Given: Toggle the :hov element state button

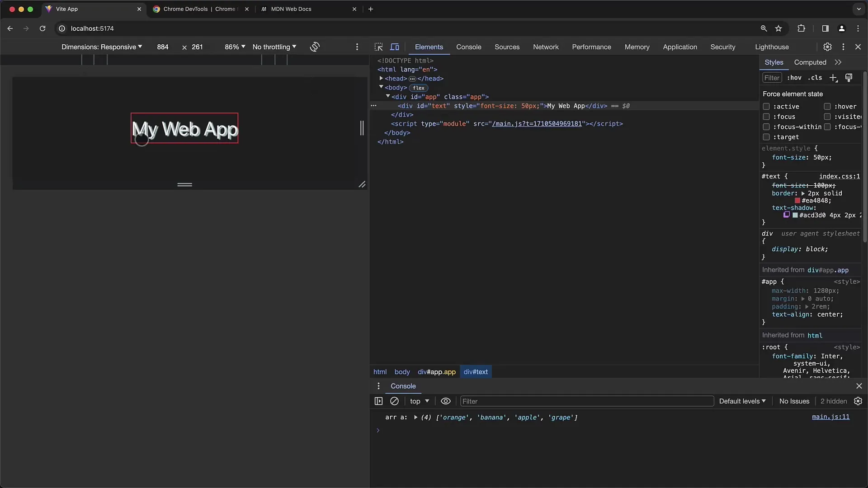Looking at the screenshot, I should tap(794, 78).
